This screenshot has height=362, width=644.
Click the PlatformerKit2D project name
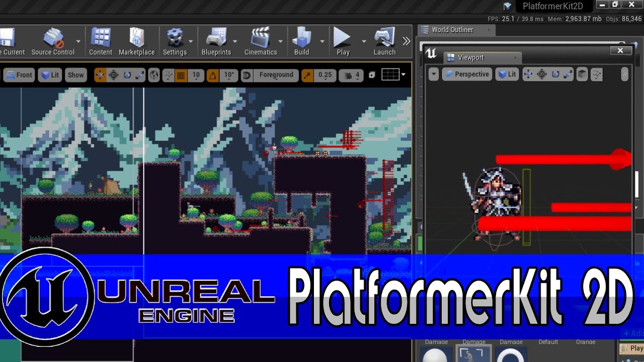coord(552,6)
